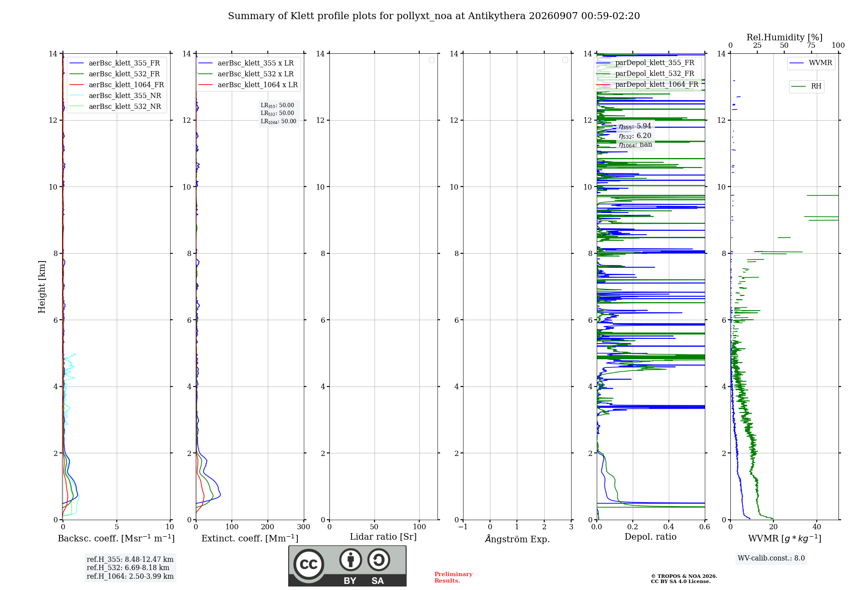Image resolution: width=868 pixels, height=590 pixels.
Task: Click the ref.H_532: 6.69-8.18 km text
Action: 128,568
